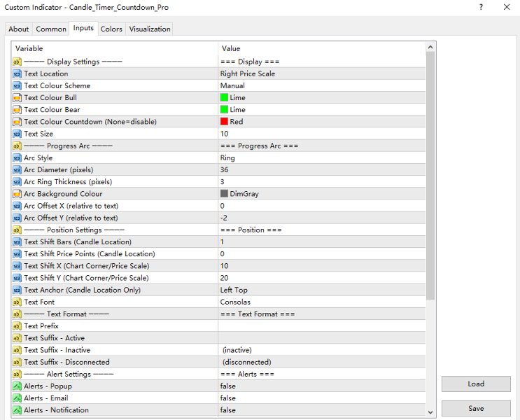Open the Visualization tab
The image size is (520, 420).
pyautogui.click(x=150, y=29)
